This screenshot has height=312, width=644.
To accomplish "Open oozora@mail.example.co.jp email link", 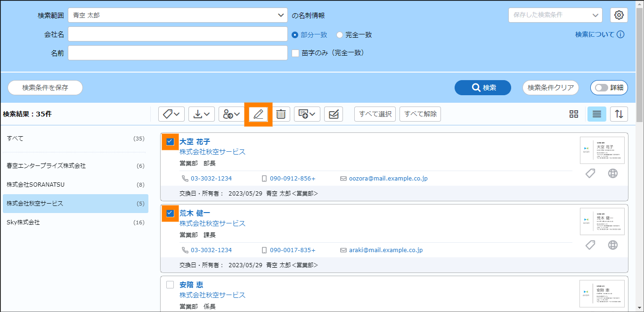I will (388, 179).
